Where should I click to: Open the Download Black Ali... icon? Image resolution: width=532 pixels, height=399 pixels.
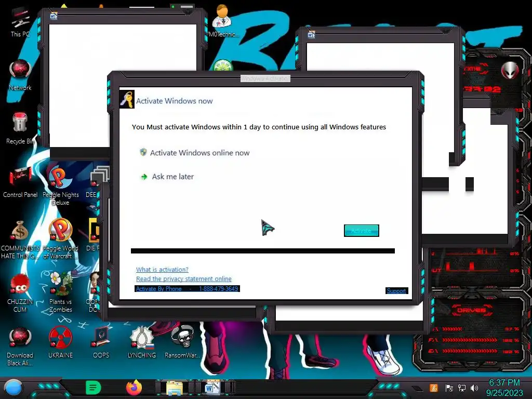pos(20,346)
